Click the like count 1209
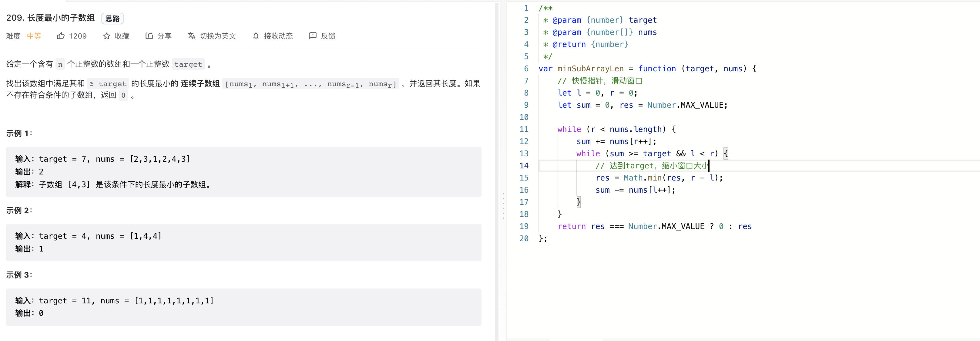This screenshot has width=980, height=341. (x=78, y=36)
